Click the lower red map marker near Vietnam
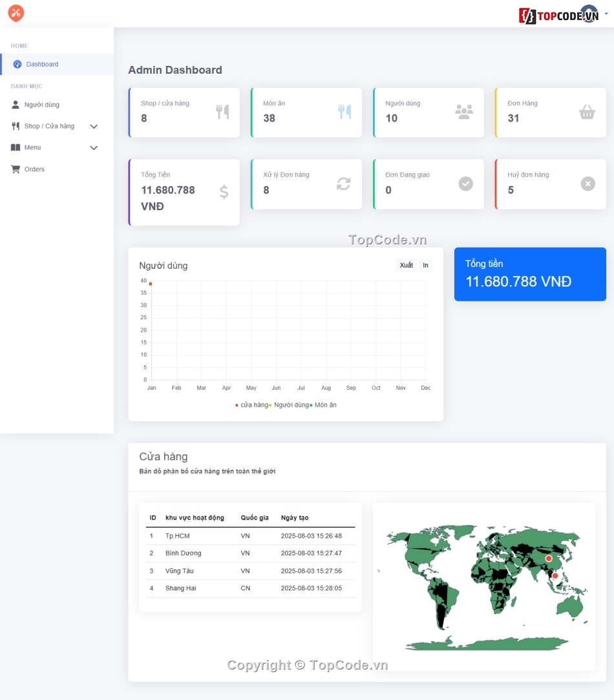This screenshot has width=614, height=700. (555, 576)
